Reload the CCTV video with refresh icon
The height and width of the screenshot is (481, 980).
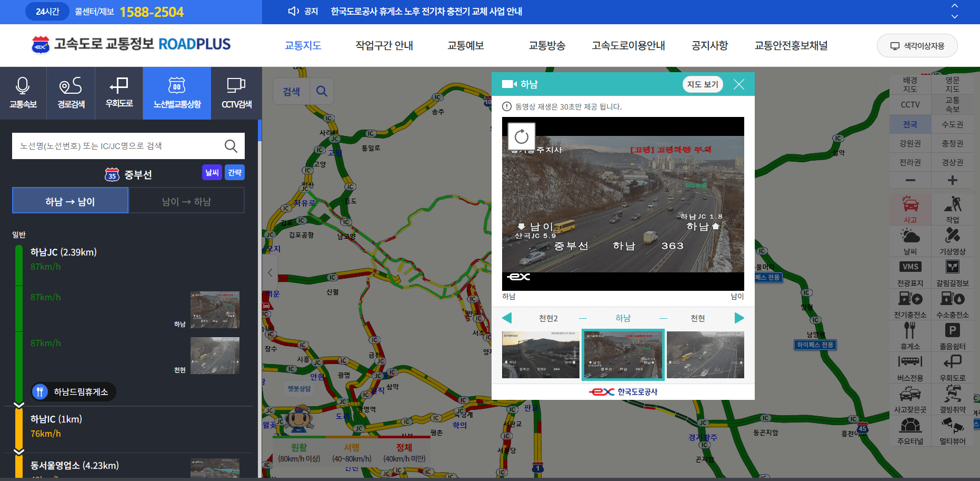coord(522,136)
